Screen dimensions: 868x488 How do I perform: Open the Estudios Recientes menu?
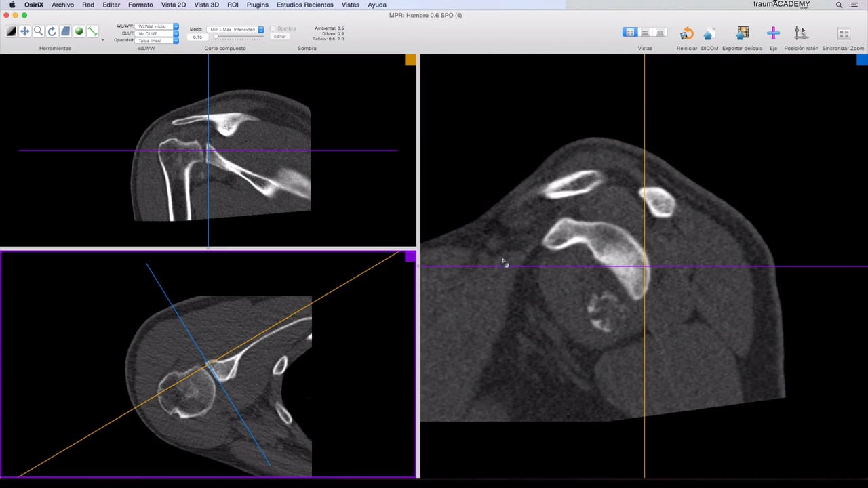[x=304, y=5]
